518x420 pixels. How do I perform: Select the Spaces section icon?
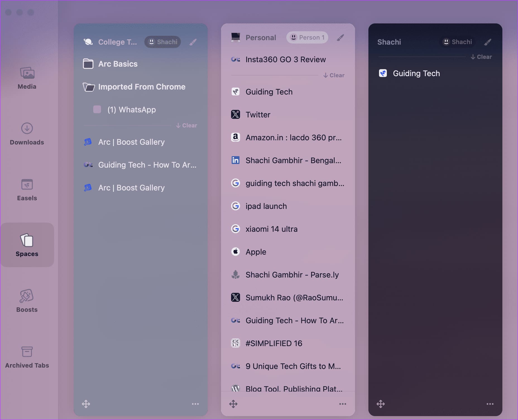(27, 240)
